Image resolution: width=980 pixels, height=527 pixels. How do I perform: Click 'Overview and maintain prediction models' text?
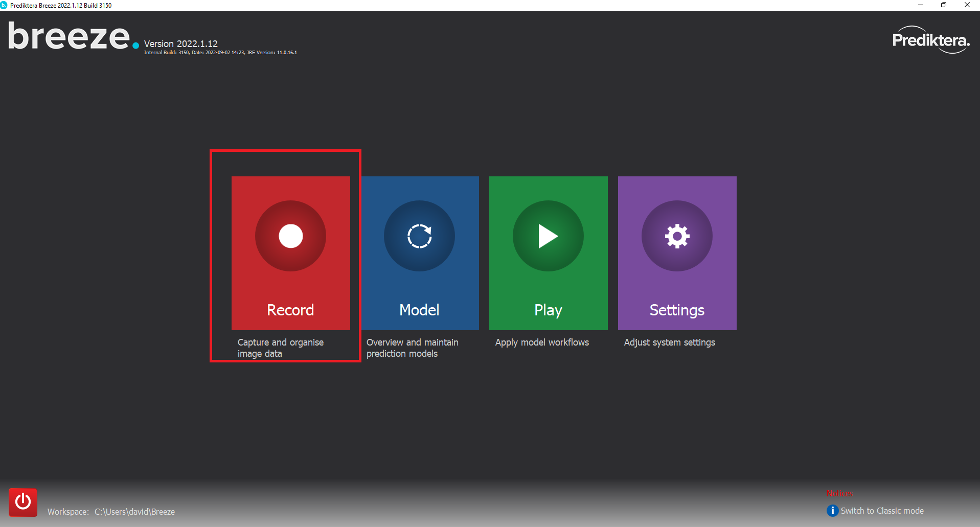(x=412, y=348)
